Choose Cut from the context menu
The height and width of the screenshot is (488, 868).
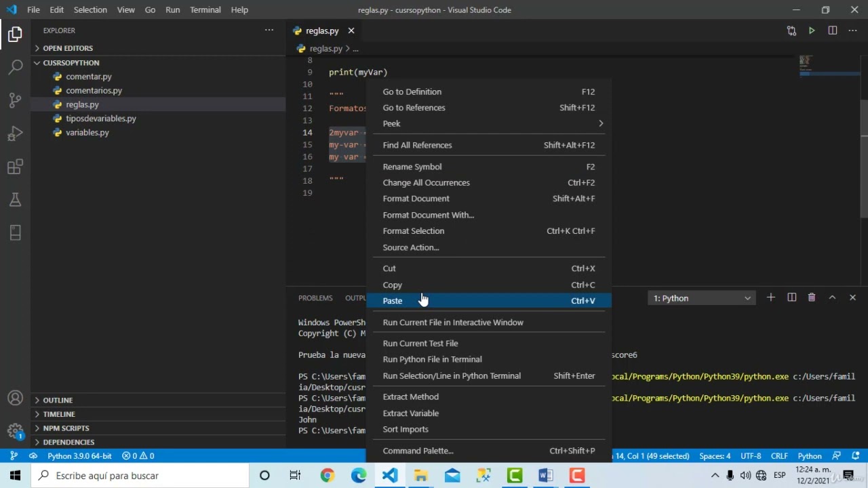488,268
